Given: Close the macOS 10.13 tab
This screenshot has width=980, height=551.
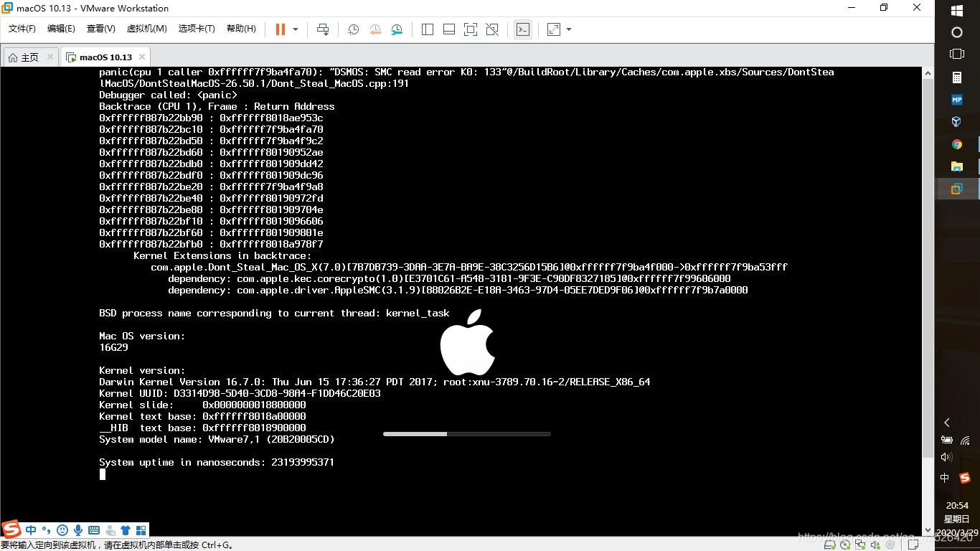Looking at the screenshot, I should click(x=142, y=57).
